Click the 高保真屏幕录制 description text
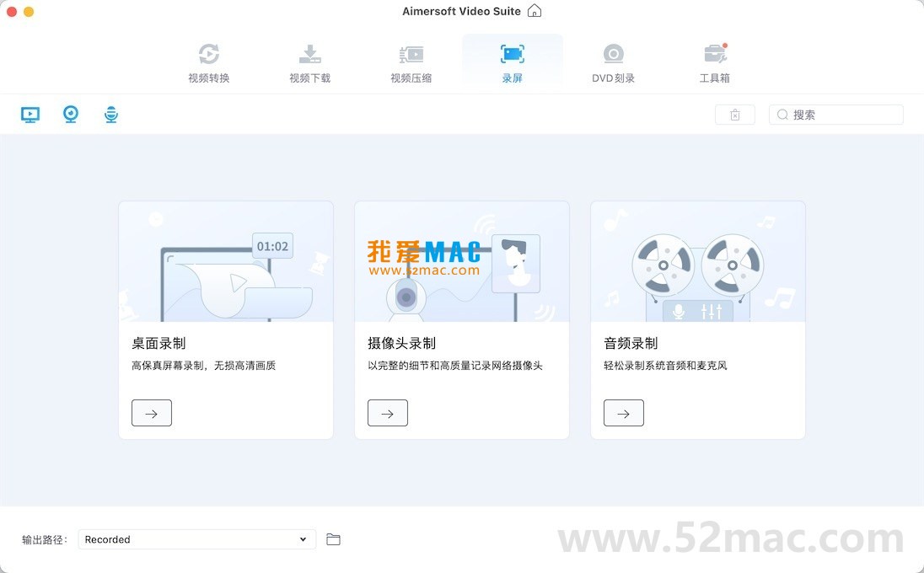 [203, 366]
